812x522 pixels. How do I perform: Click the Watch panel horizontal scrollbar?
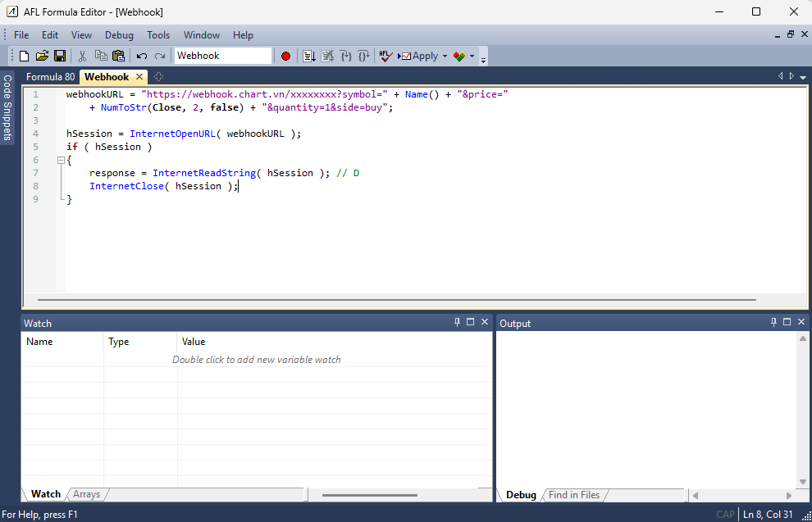point(369,495)
